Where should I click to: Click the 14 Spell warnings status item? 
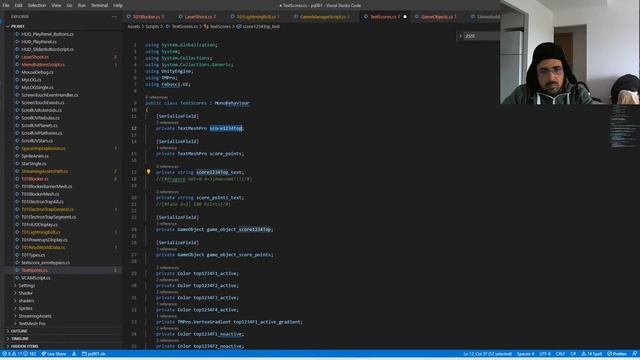591,354
